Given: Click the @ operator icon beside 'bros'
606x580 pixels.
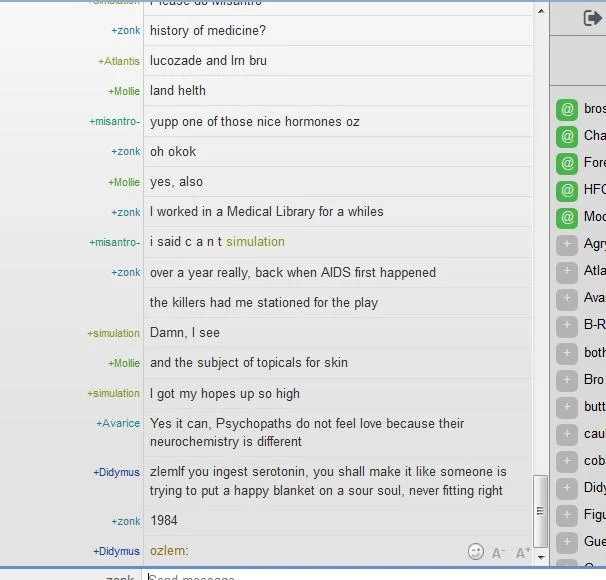Looking at the screenshot, I should [567, 109].
